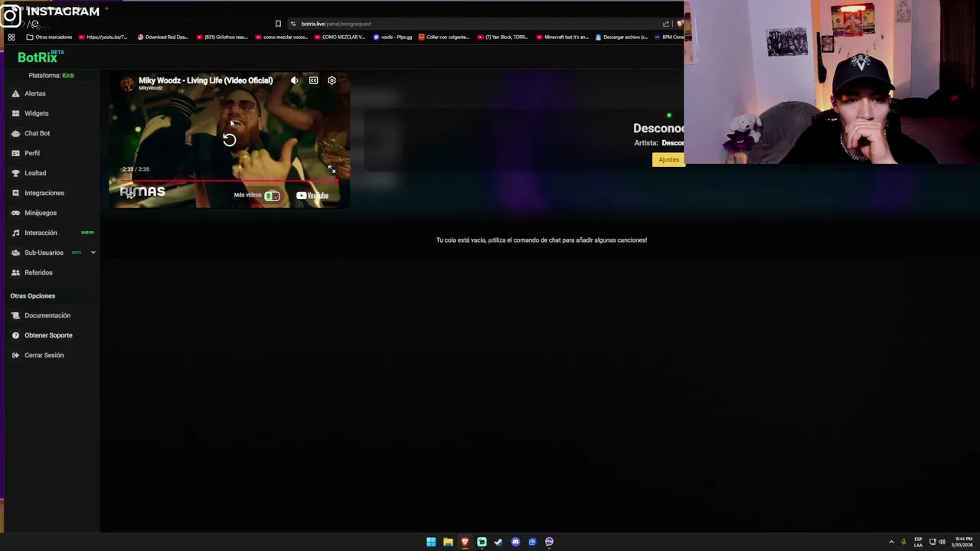Click the Brave browser taskbar icon
The width and height of the screenshot is (980, 551).
(465, 542)
